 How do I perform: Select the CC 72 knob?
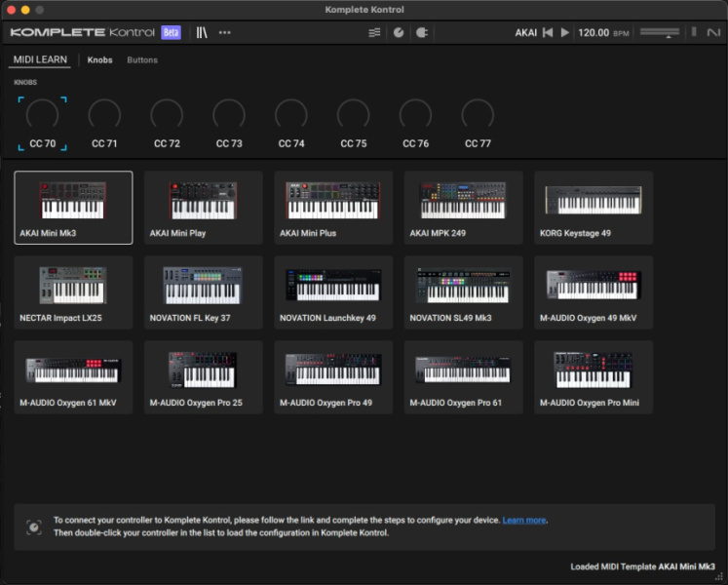[x=167, y=124]
